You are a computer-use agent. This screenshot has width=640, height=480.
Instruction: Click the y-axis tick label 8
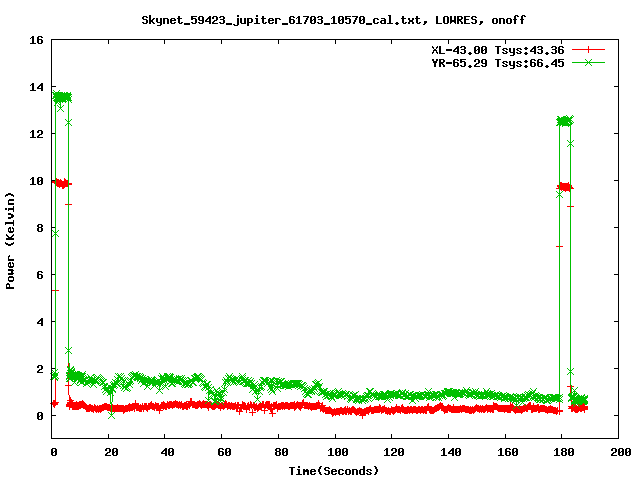coord(40,228)
